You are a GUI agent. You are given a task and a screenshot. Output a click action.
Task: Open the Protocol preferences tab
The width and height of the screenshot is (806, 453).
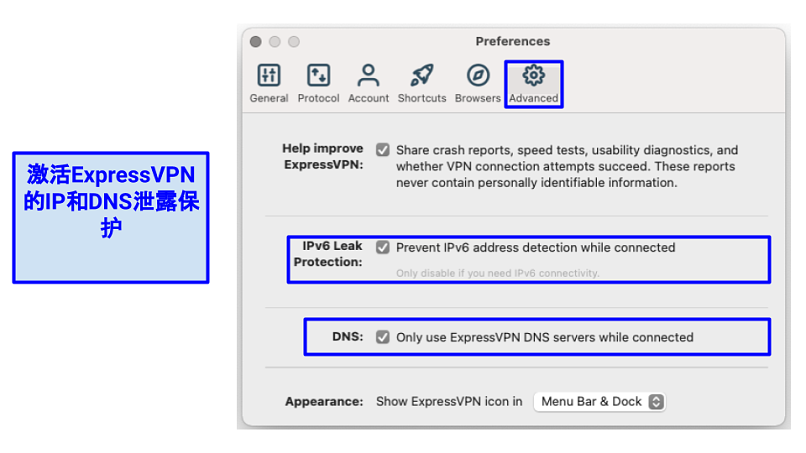(318, 84)
